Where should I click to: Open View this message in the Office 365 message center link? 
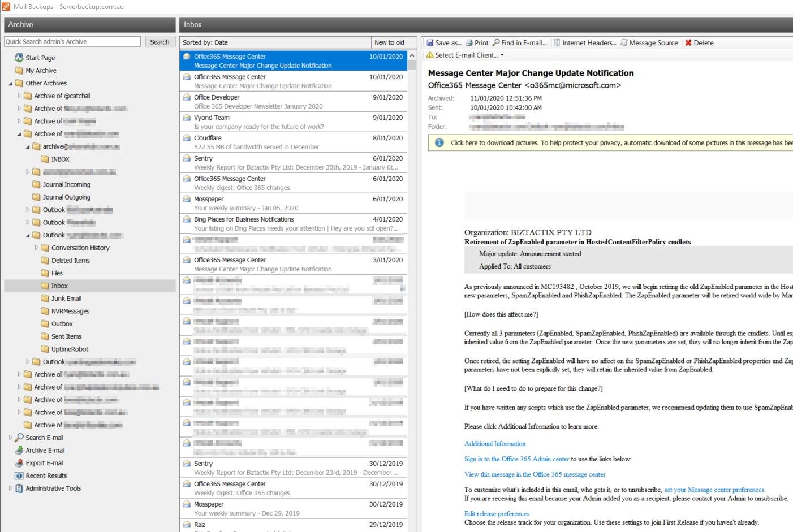click(535, 474)
